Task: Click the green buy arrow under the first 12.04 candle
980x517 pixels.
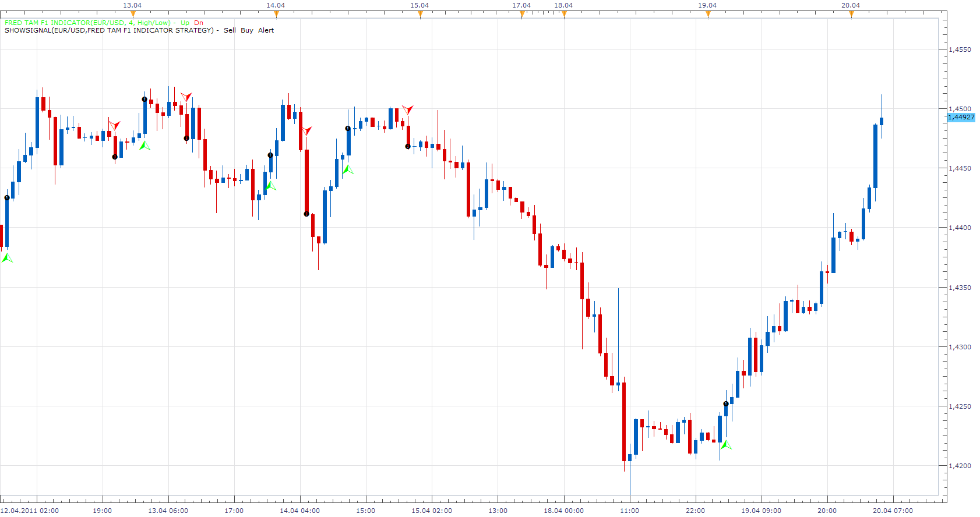Action: [x=7, y=258]
